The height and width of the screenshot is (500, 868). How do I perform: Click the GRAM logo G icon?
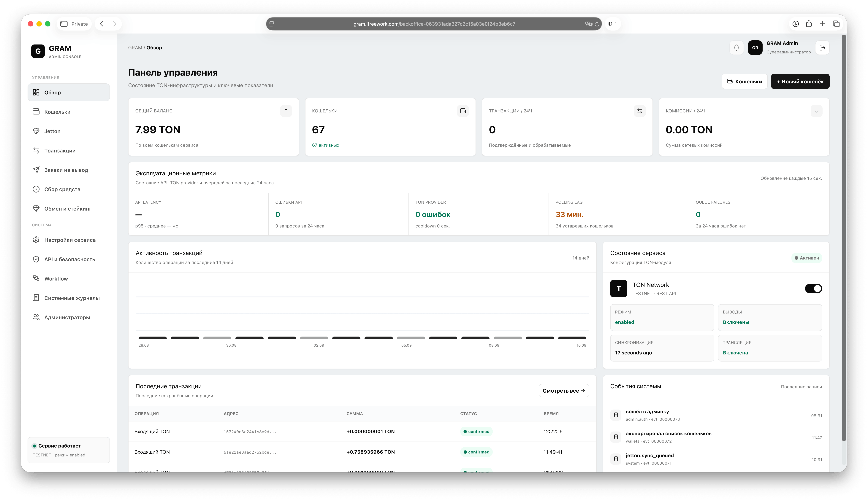[x=38, y=51]
